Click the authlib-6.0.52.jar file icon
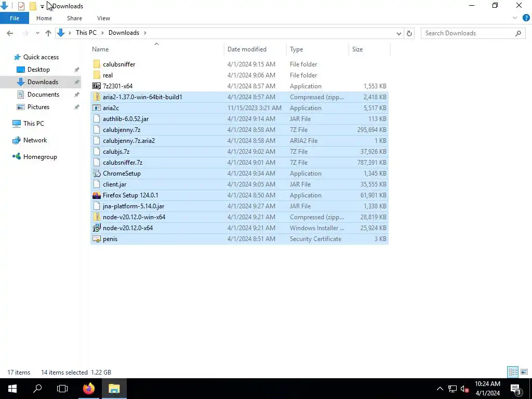This screenshot has height=399, width=532. [x=97, y=119]
